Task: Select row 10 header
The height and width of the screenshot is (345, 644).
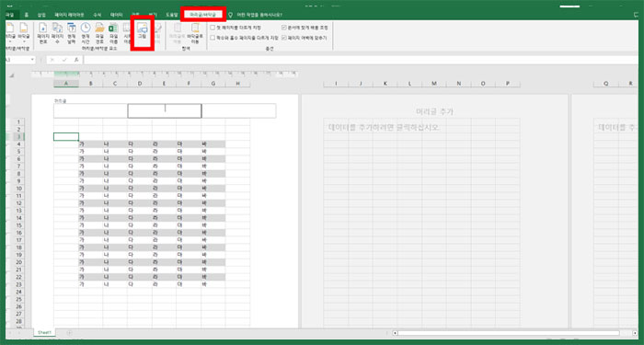Action: [18, 189]
